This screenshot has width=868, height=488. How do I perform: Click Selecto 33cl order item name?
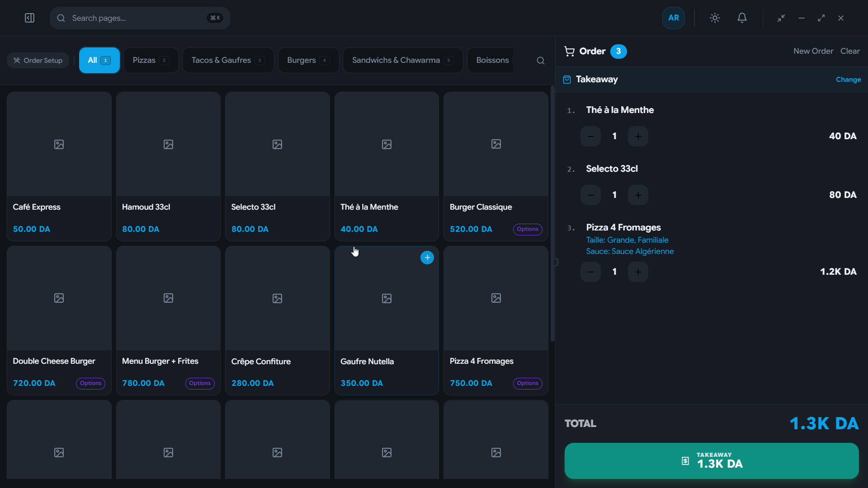(x=612, y=169)
